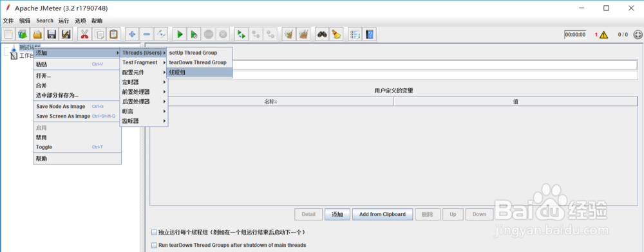The width and height of the screenshot is (644, 252).
Task: Click Add from Clipboard button
Action: 383,214
